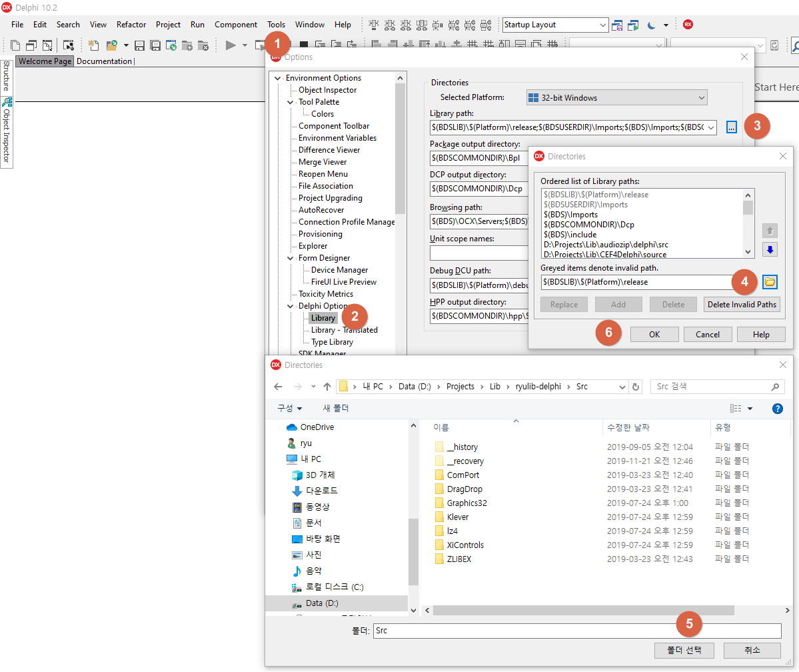Collapse the Form Designer tree node
The height and width of the screenshot is (672, 799).
pos(291,258)
